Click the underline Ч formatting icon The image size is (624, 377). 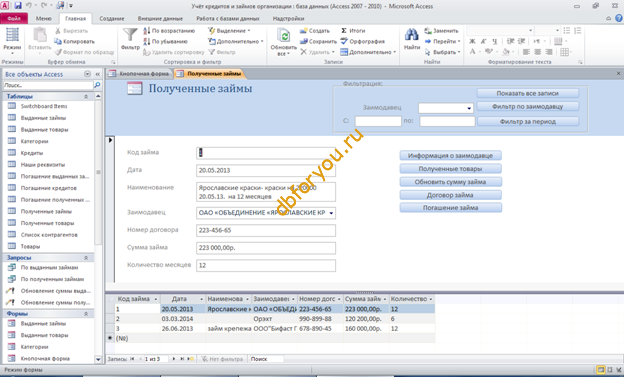pos(494,41)
